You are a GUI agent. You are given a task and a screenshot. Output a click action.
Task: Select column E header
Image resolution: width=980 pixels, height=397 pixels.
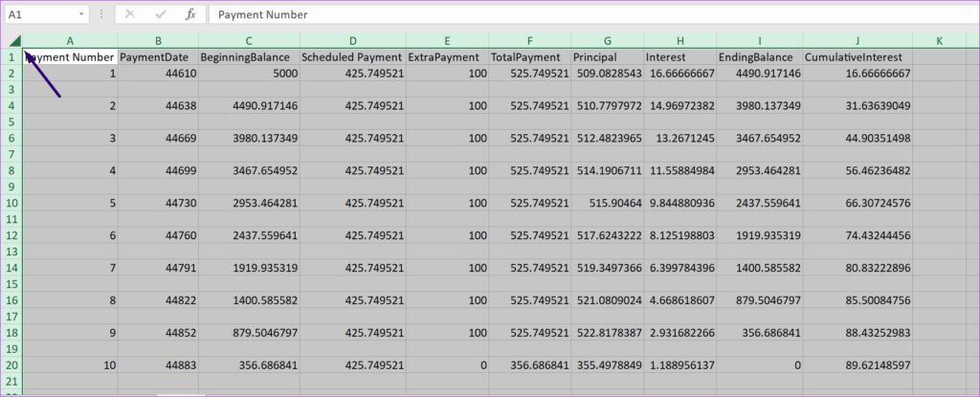tap(447, 41)
